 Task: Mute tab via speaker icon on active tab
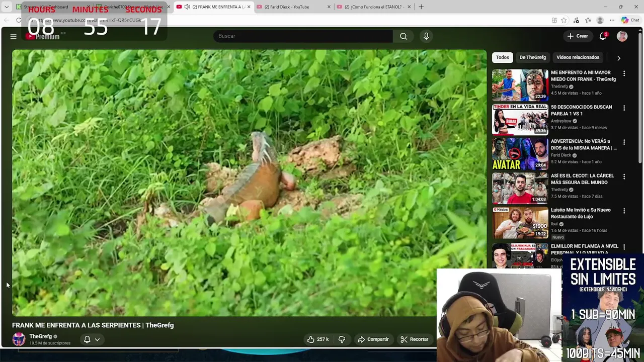pos(187,7)
